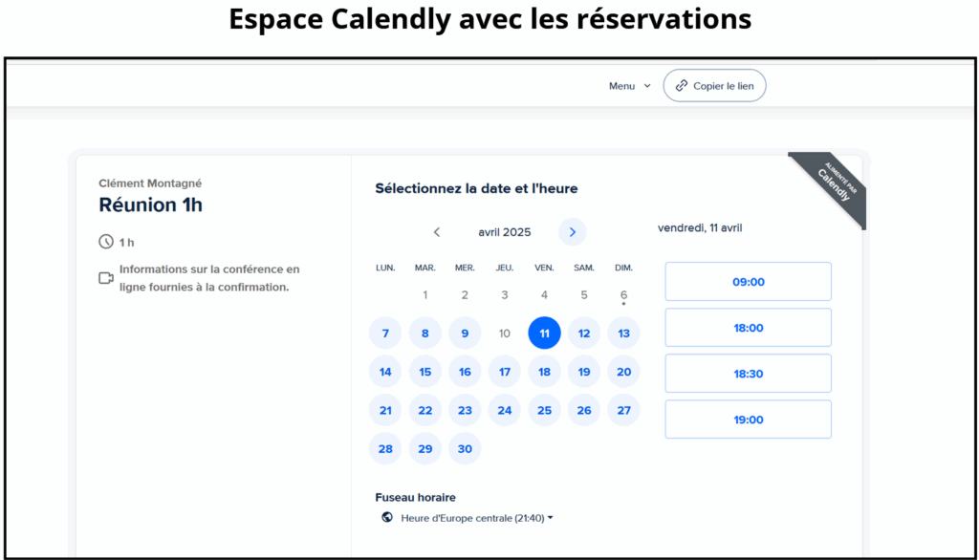The image size is (979, 560).
Task: Open the Menu dropdown
Action: click(630, 86)
